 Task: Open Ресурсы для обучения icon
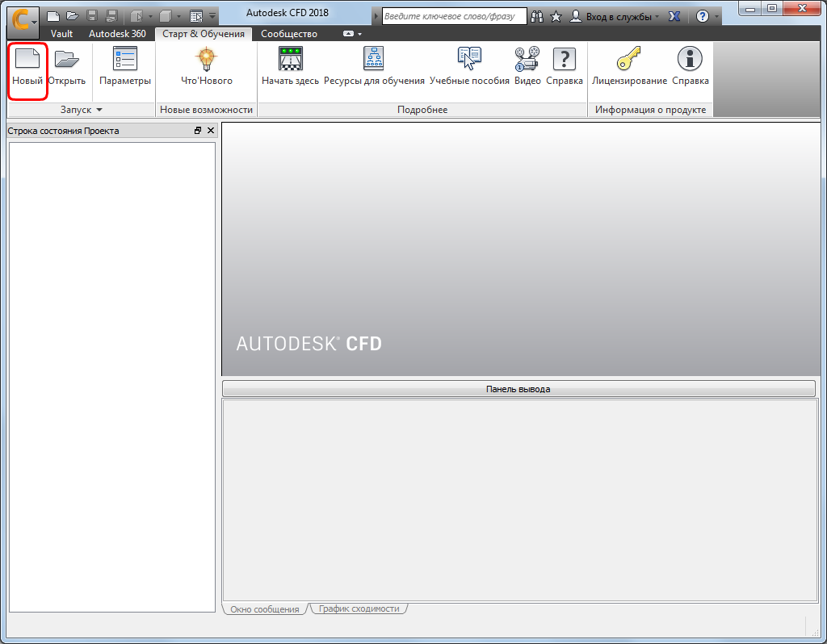pos(373,58)
